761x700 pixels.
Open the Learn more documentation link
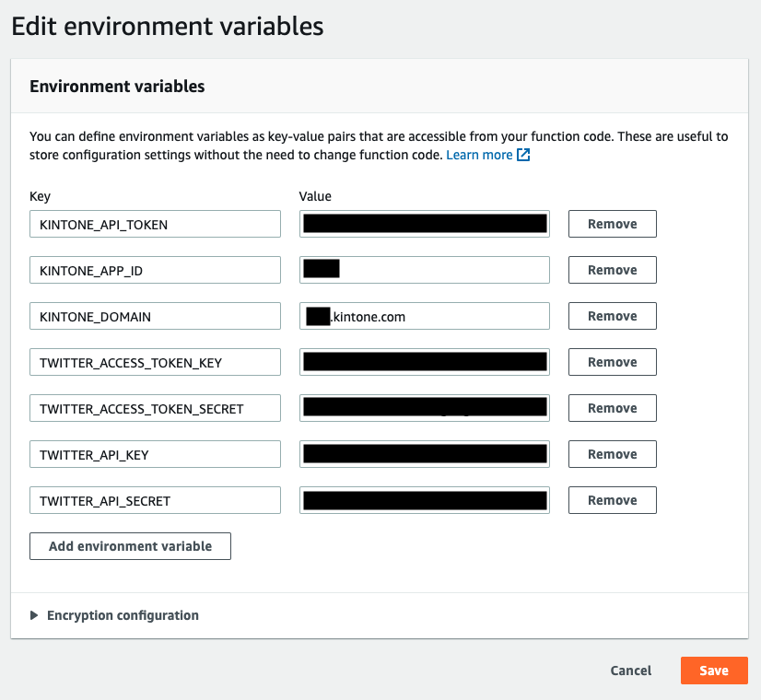tap(479, 155)
